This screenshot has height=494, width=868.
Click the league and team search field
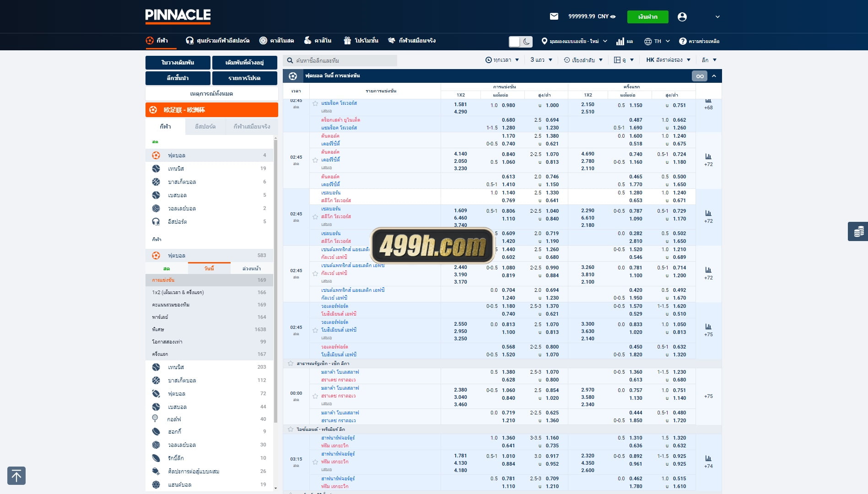(x=340, y=60)
